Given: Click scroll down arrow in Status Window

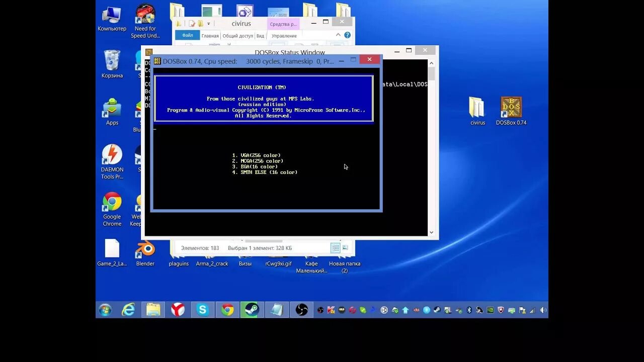Looking at the screenshot, I should (431, 232).
